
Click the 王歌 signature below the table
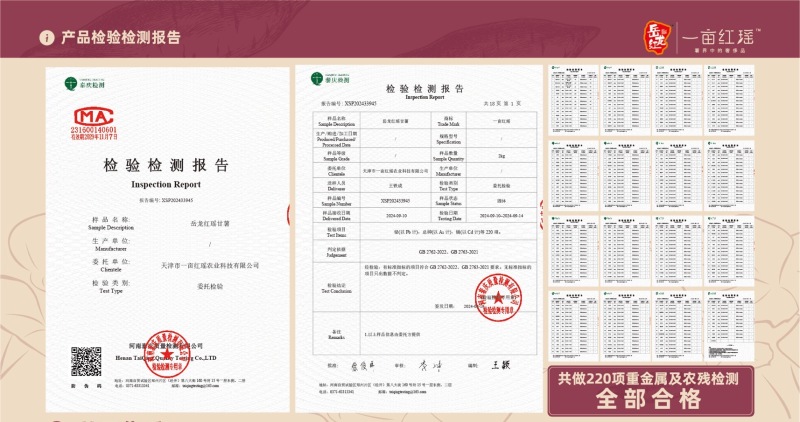point(501,365)
